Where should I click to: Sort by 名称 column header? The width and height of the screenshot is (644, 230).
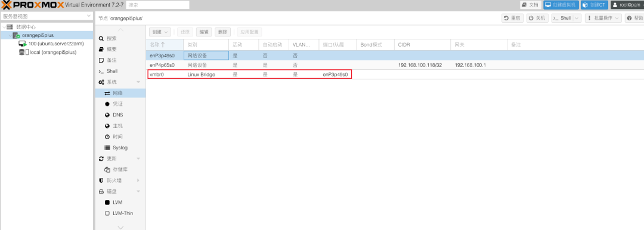click(x=165, y=44)
